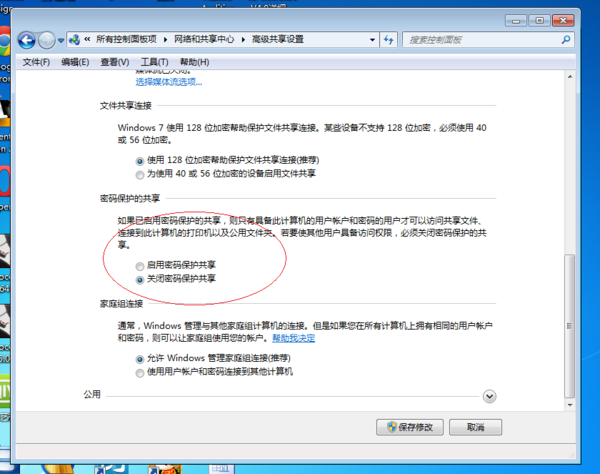Open recent pages dropdown beside Forward arrow
The width and height of the screenshot is (600, 474).
(x=61, y=40)
